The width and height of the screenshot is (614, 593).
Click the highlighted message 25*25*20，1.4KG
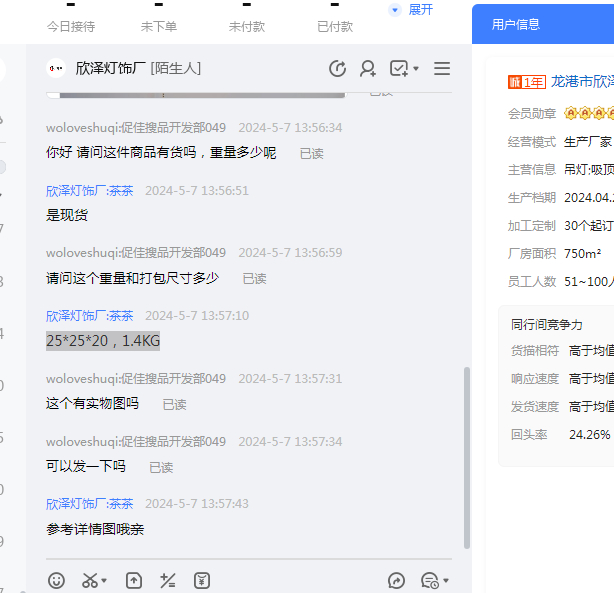[103, 340]
